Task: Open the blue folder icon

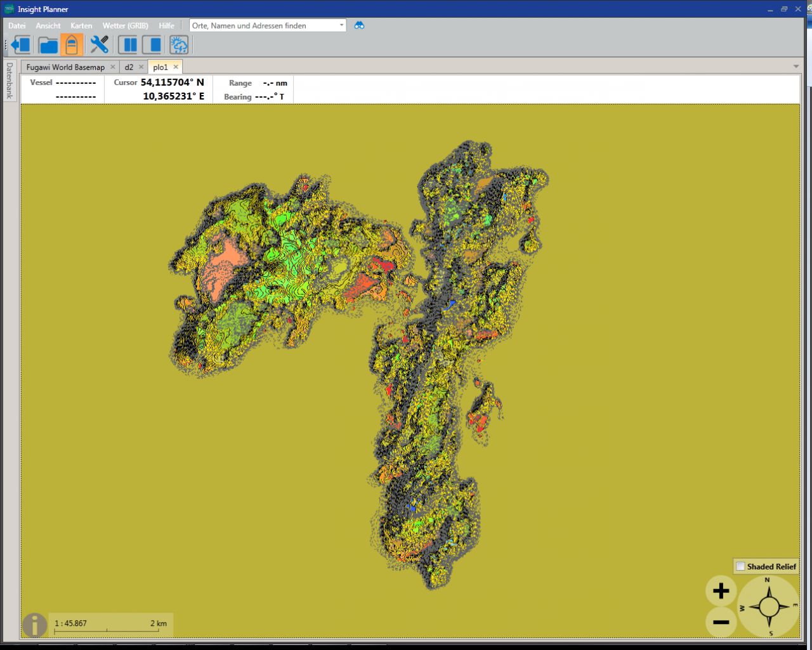Action: pyautogui.click(x=48, y=45)
